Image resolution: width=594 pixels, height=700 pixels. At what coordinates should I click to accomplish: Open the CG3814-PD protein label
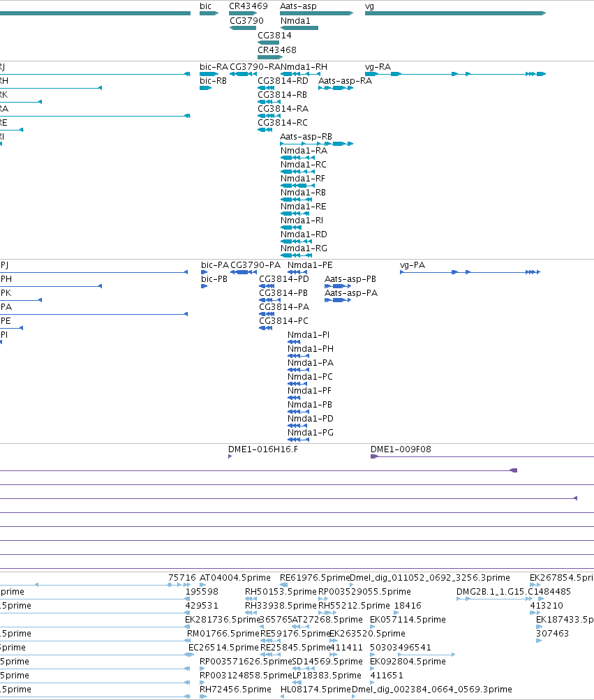[283, 279]
